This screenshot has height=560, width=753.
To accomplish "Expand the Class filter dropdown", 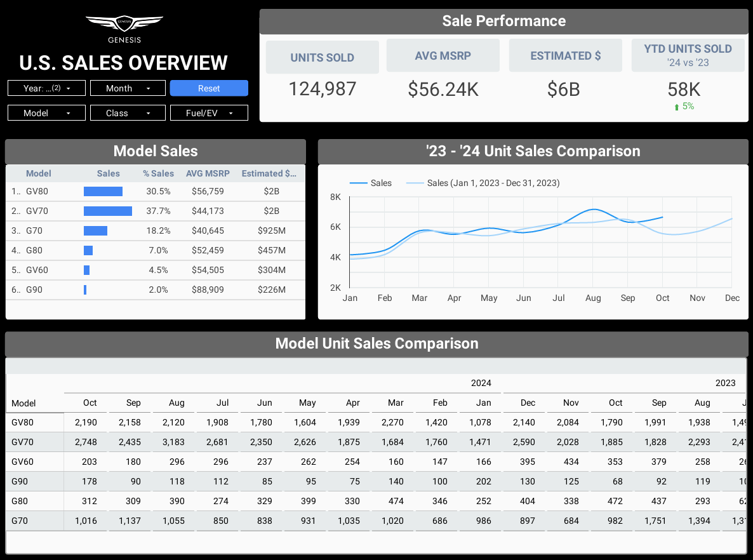I will 128,113.
